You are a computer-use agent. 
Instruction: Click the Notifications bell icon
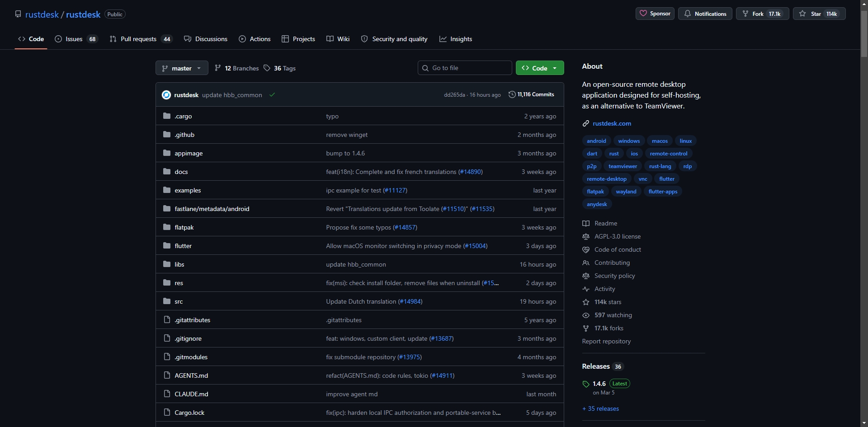(687, 14)
